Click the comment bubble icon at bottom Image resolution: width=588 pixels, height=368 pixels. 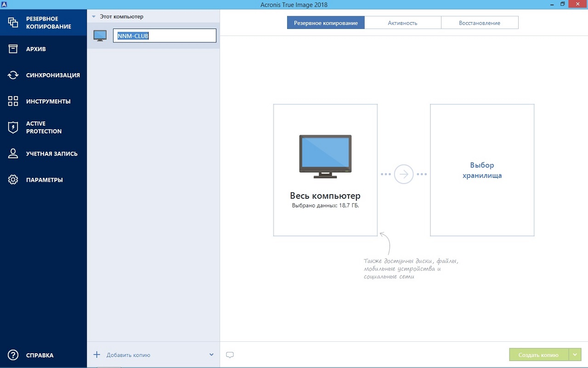click(230, 355)
